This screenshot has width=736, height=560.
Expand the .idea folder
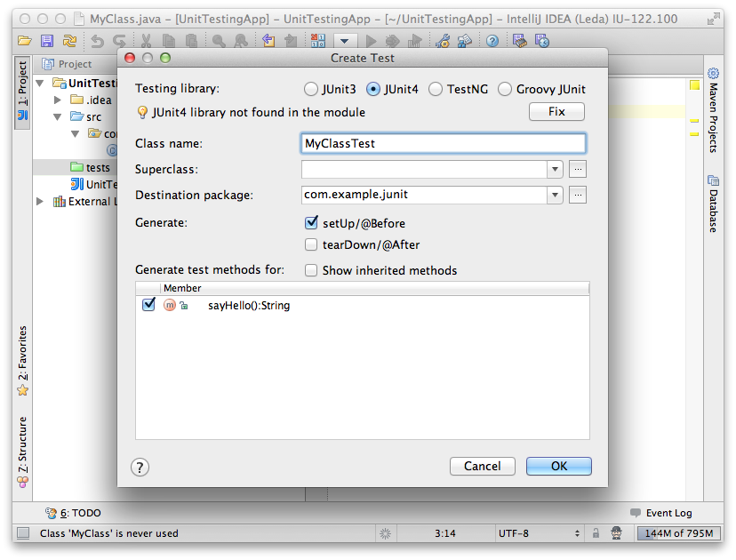[x=57, y=100]
